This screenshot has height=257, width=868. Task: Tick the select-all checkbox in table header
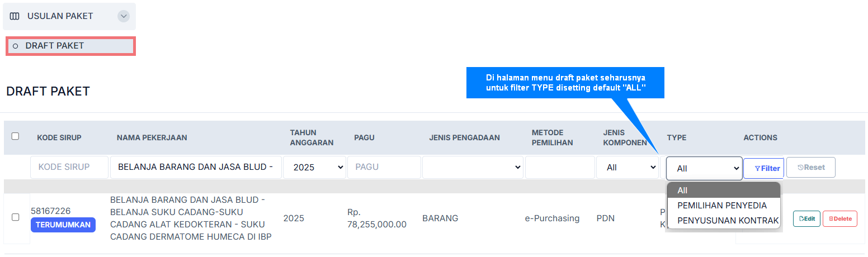(x=15, y=136)
